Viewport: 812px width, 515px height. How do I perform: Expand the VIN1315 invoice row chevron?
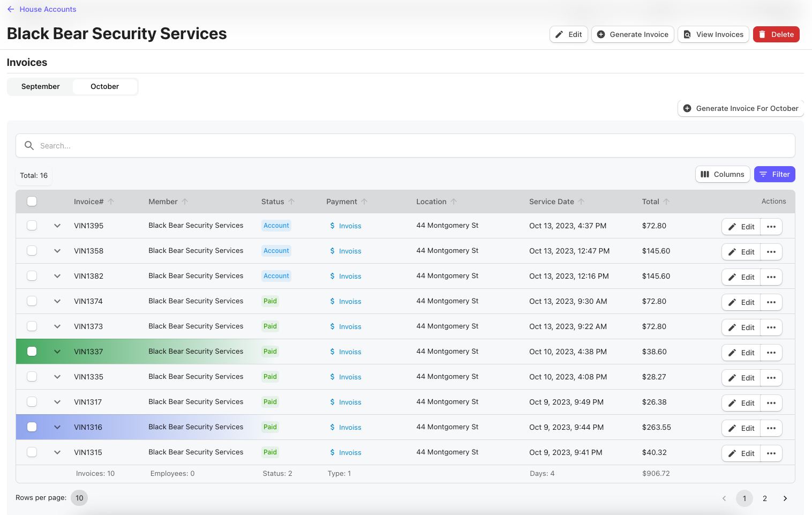click(x=57, y=452)
